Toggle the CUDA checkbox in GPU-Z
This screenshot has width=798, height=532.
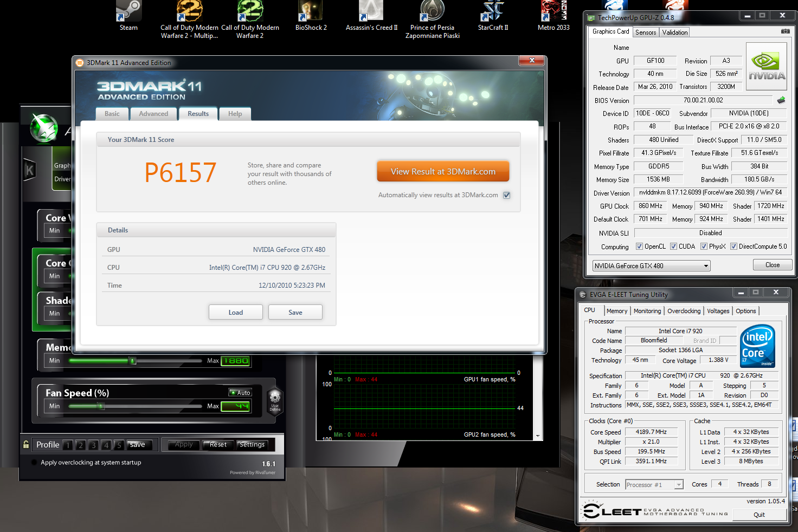point(673,246)
